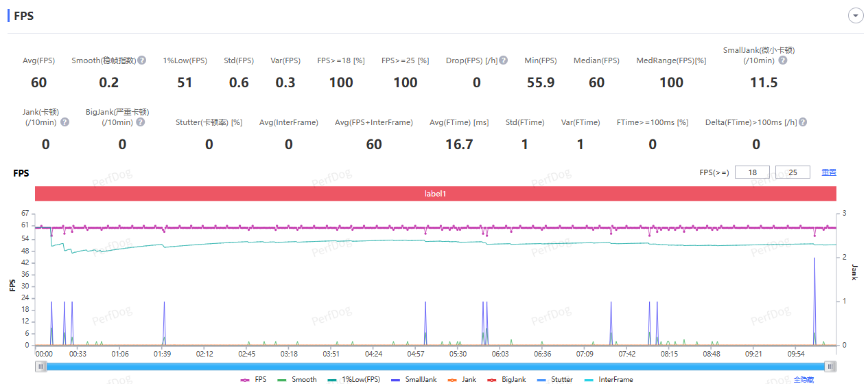Toggle 1%Low(FPS) legend entry
The width and height of the screenshot is (868, 384).
click(354, 379)
